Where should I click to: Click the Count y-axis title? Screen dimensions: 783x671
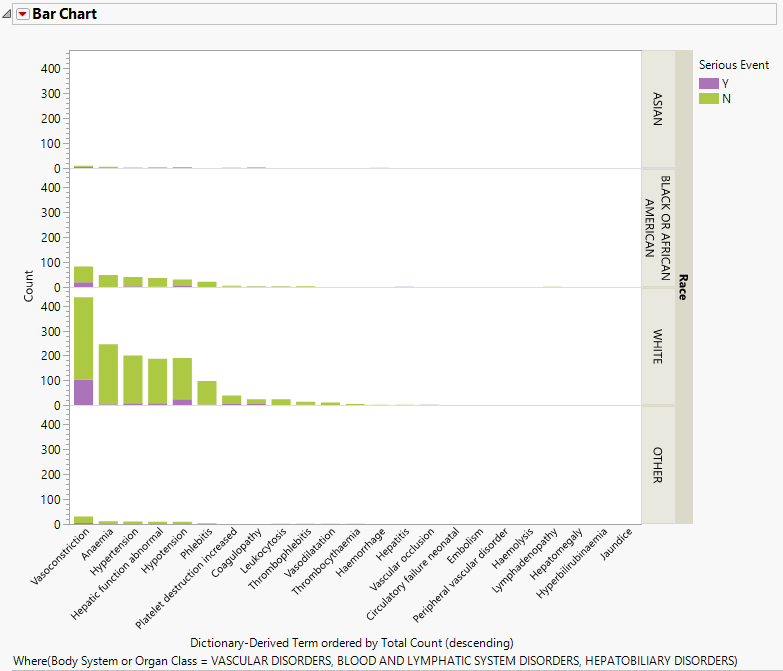coord(29,287)
